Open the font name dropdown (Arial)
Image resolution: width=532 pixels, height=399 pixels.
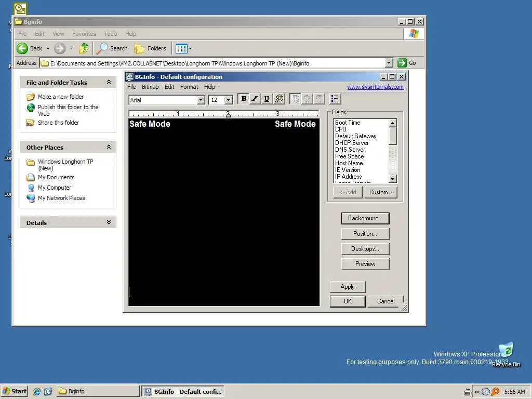point(201,100)
